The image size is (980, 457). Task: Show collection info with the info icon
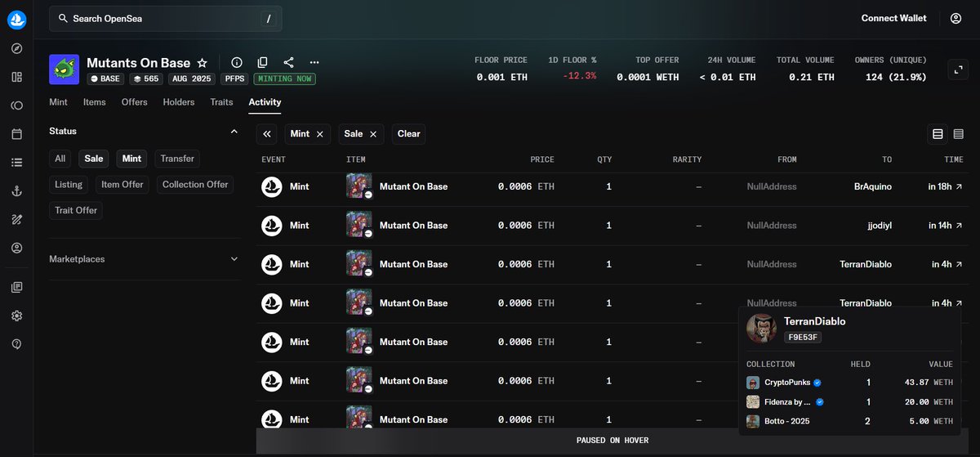pos(237,63)
